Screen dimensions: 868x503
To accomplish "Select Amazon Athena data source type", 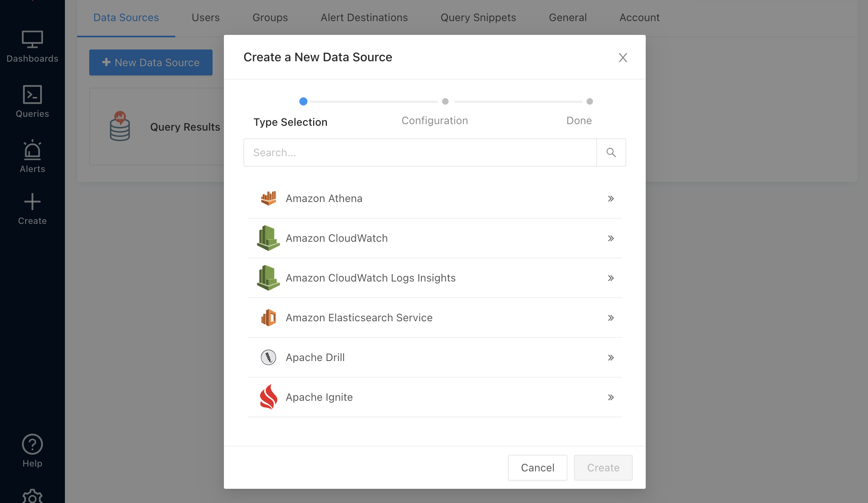I will (435, 198).
